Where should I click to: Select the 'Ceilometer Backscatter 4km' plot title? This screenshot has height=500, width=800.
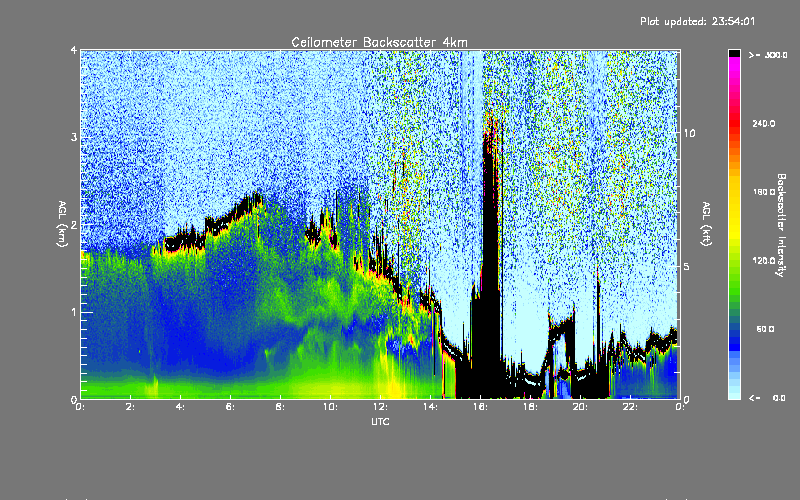click(379, 42)
